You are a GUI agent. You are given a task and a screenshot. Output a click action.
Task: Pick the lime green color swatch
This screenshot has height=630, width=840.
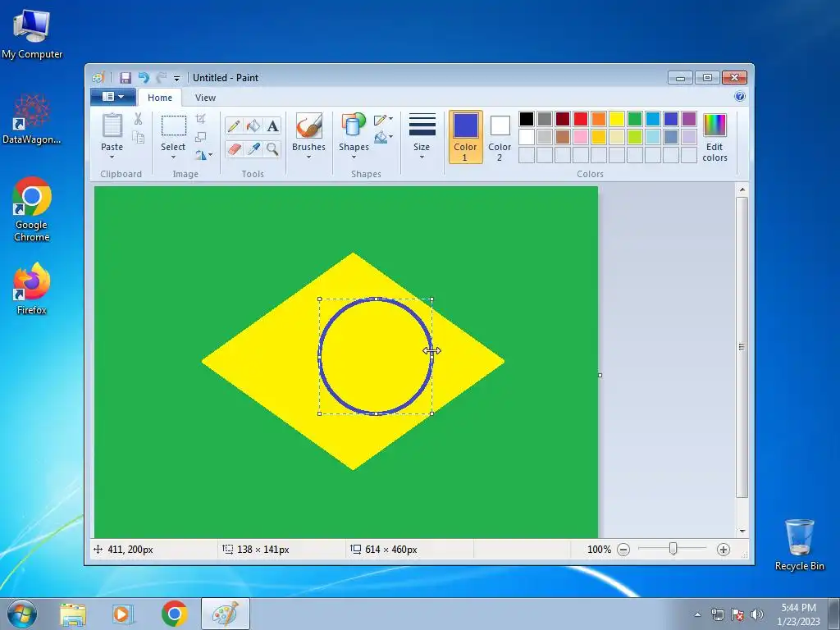(x=635, y=137)
